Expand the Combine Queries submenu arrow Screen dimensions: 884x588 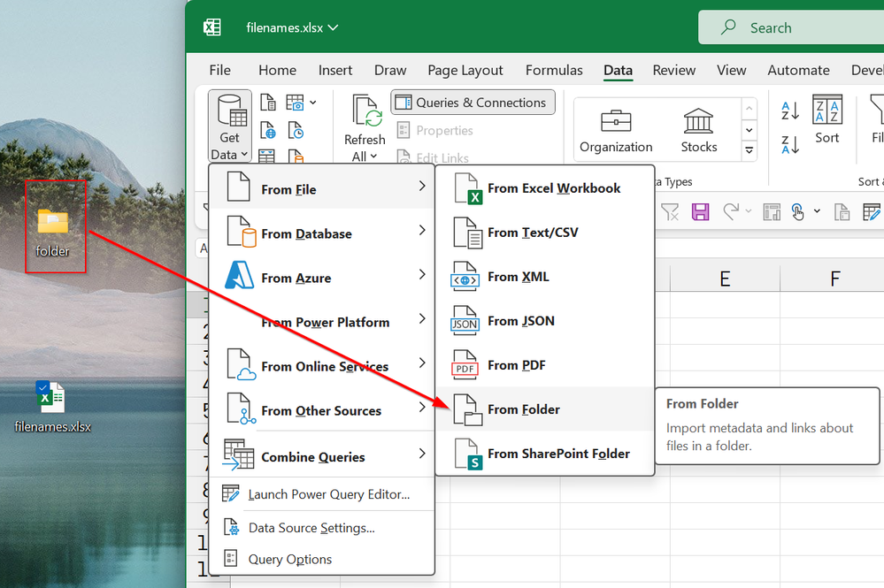(422, 454)
